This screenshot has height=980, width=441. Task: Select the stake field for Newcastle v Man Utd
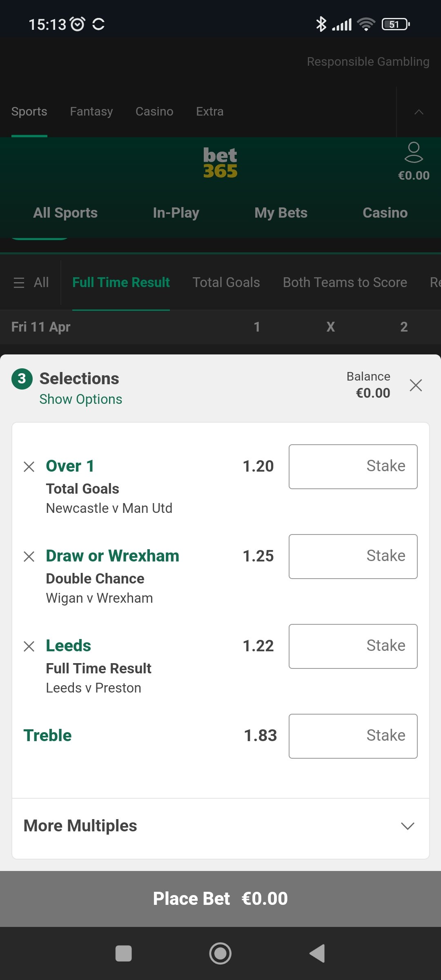point(353,466)
